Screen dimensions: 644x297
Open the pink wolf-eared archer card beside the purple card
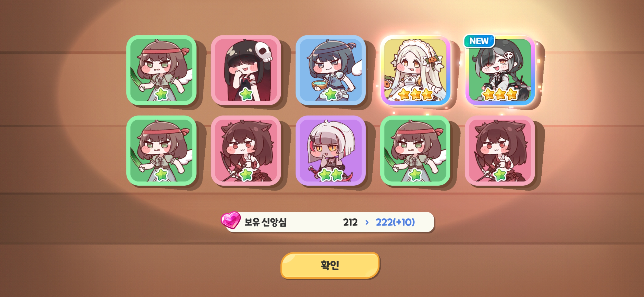click(246, 150)
